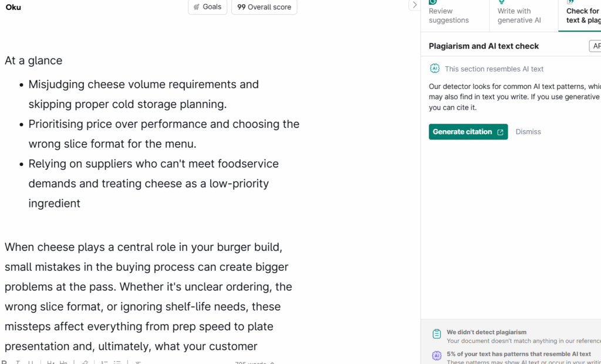
Task: Place cursor in the 'At a glance' heading
Action: (x=33, y=60)
